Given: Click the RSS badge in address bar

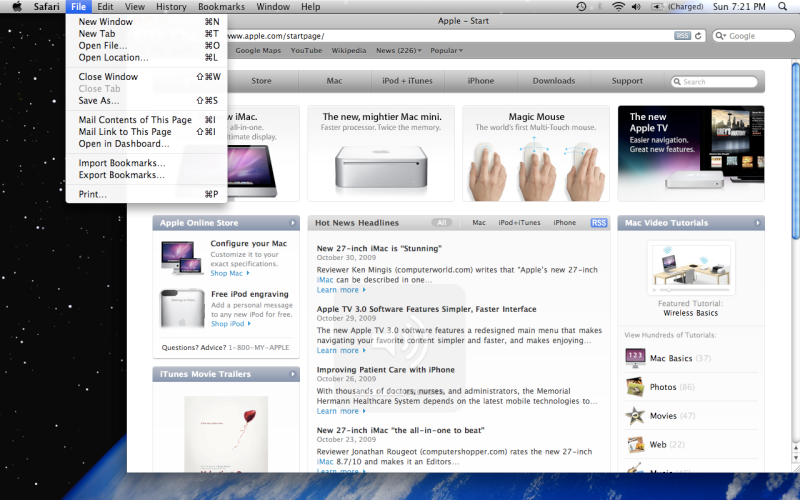Looking at the screenshot, I should 682,36.
